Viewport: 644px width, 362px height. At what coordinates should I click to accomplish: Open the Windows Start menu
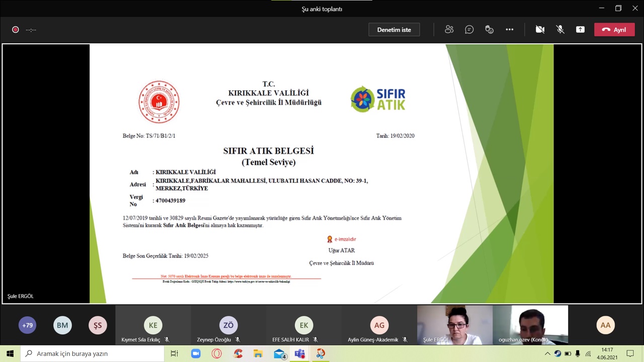click(x=10, y=353)
